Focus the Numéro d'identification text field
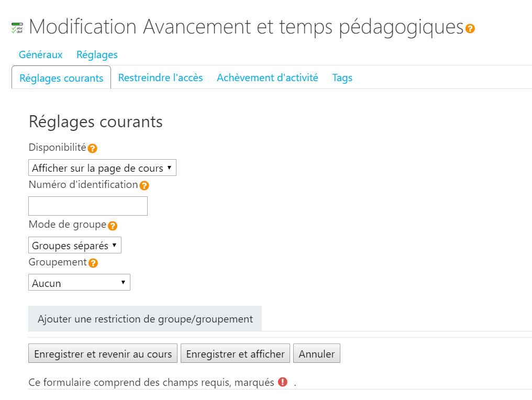This screenshot has width=532, height=400. pos(88,206)
